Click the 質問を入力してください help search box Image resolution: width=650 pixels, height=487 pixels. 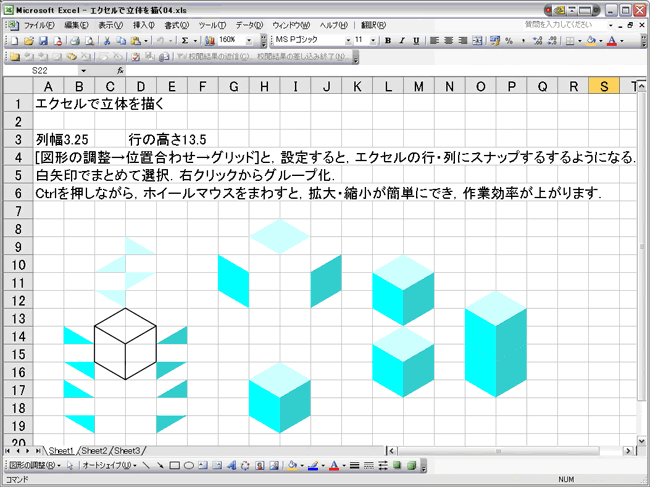(564, 25)
